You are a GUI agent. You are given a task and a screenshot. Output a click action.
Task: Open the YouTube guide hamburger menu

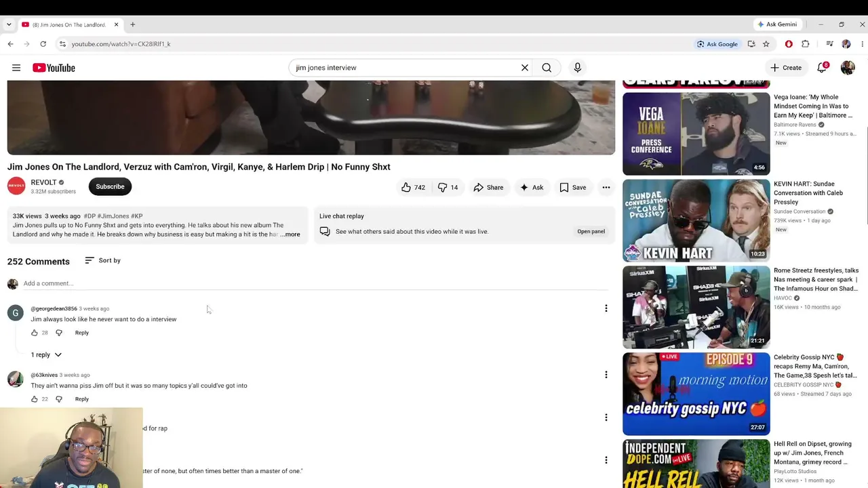16,68
